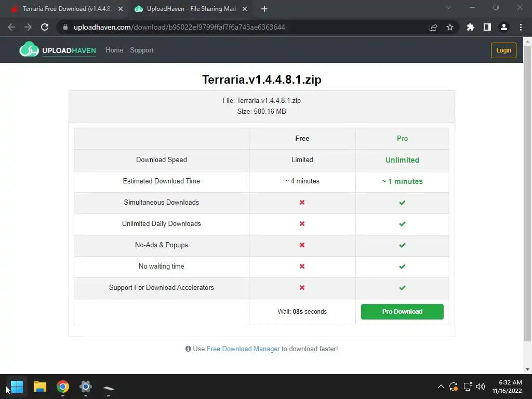Screen dimensions: 532x399
Task: Click the green 'Unlimited' speed value
Action: [x=402, y=160]
